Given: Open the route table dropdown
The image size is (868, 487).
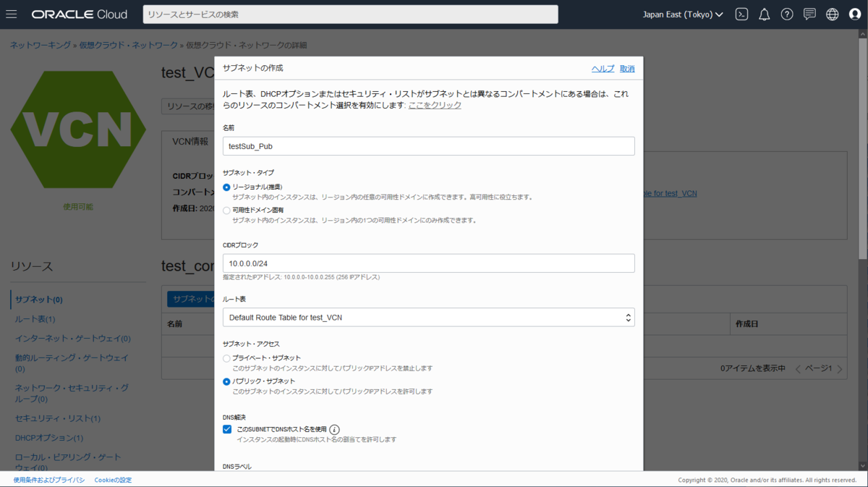Looking at the screenshot, I should click(429, 317).
